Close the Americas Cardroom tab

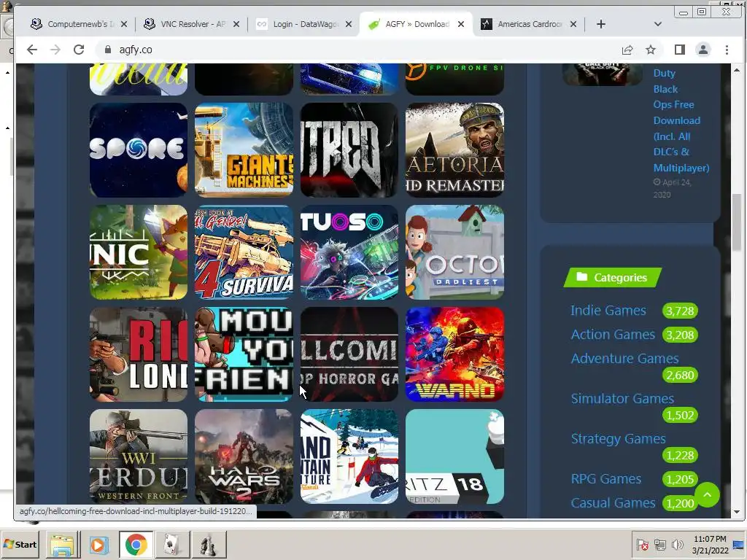point(573,24)
